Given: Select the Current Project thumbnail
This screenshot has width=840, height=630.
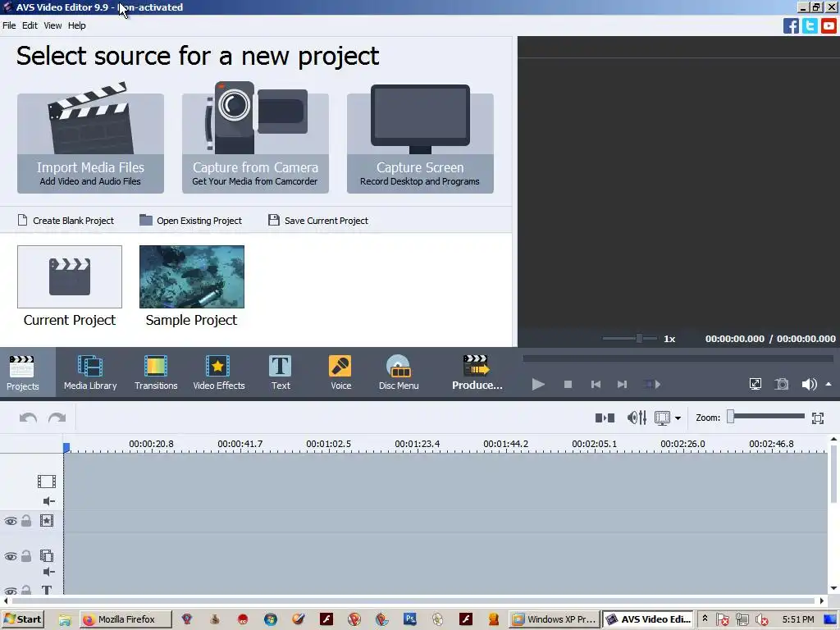Looking at the screenshot, I should pyautogui.click(x=70, y=277).
